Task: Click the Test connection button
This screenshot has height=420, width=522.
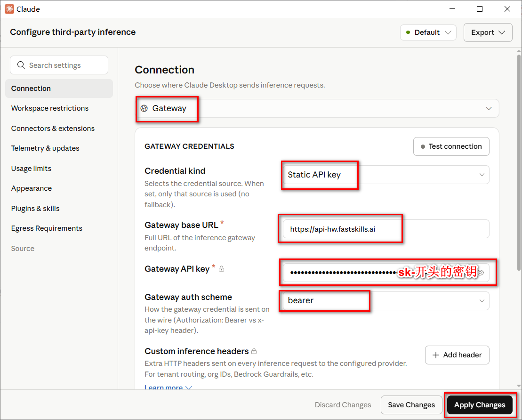Action: click(x=451, y=146)
